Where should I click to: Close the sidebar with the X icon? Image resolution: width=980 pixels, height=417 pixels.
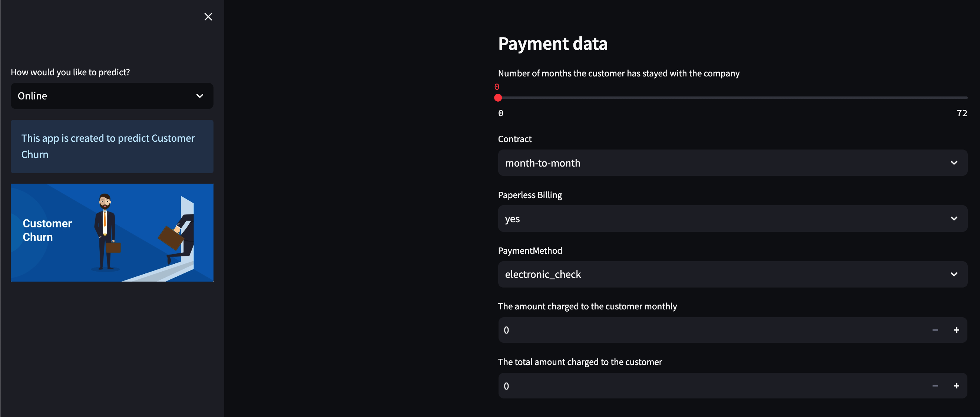point(208,17)
